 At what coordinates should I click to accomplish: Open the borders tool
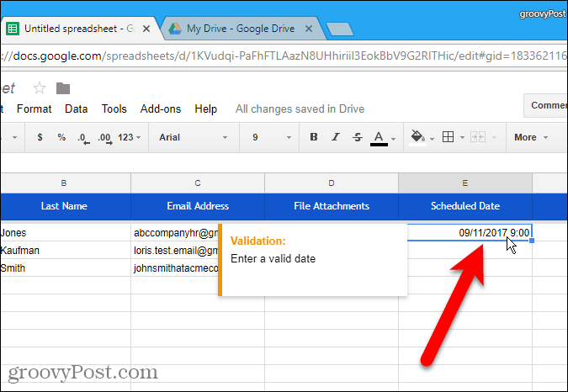pos(449,137)
